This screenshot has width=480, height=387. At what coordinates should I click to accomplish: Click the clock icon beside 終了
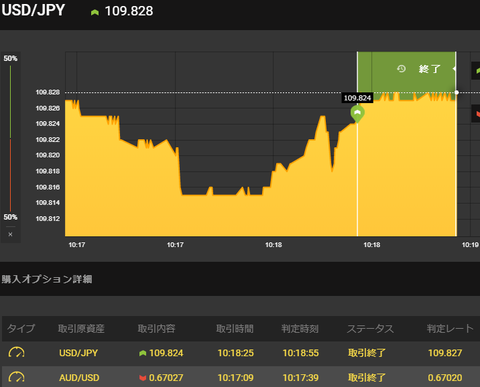coord(401,69)
